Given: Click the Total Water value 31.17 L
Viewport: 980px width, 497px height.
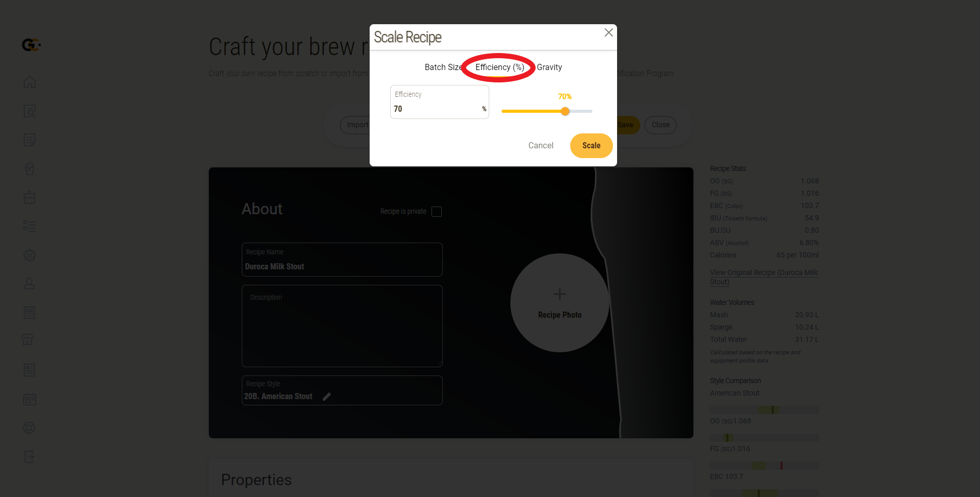Looking at the screenshot, I should click(x=807, y=340).
